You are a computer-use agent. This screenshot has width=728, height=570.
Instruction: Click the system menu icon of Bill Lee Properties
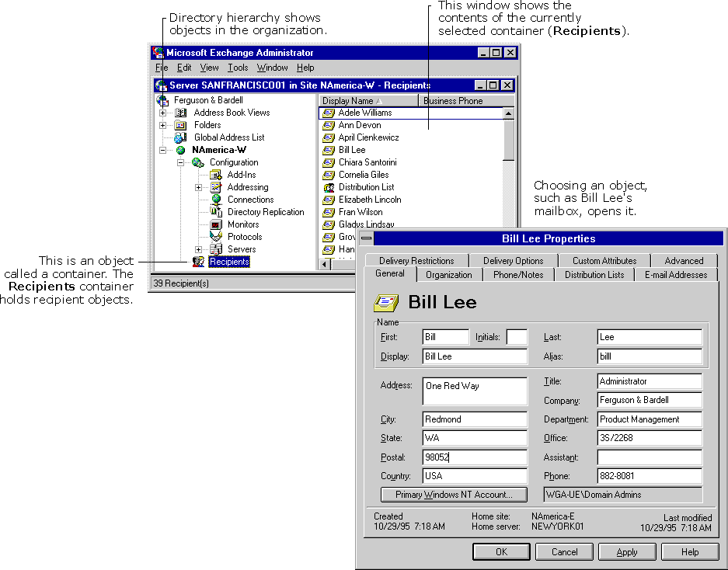pos(366,238)
